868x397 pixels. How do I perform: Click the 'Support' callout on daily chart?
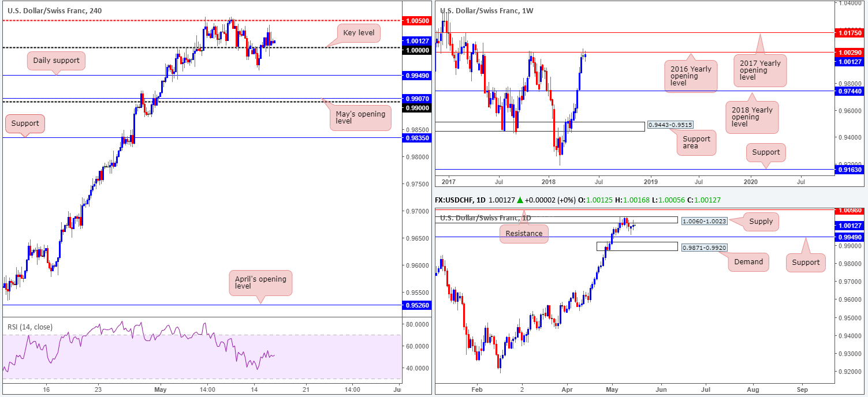(806, 262)
